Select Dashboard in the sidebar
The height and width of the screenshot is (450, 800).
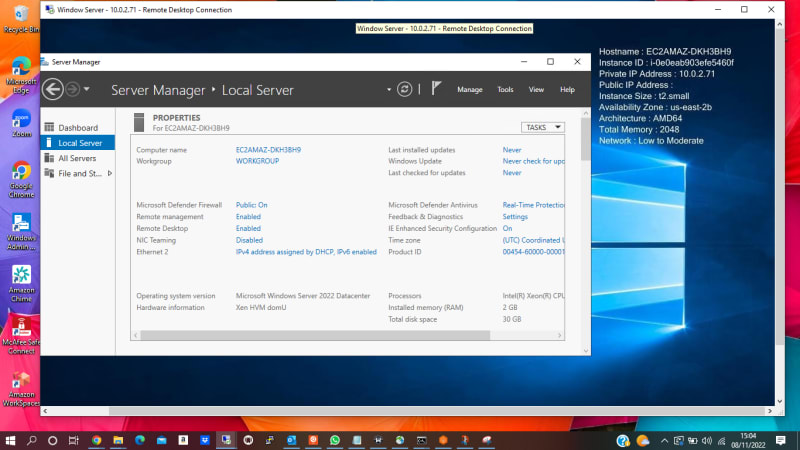pyautogui.click(x=78, y=128)
